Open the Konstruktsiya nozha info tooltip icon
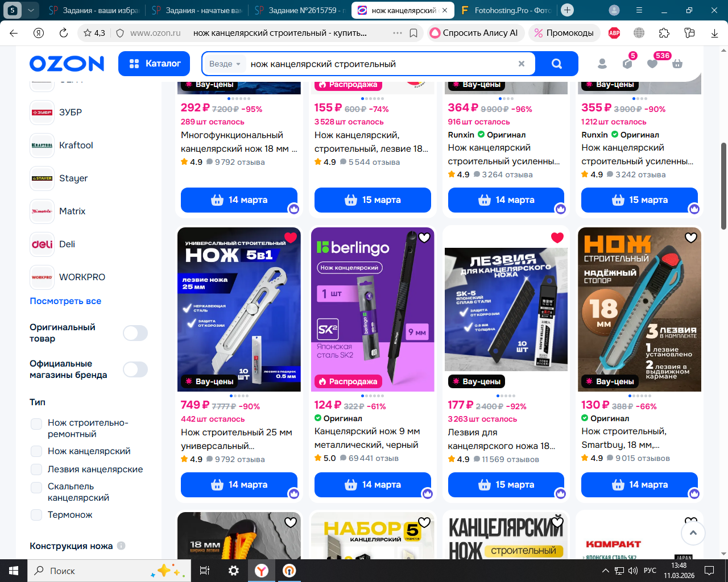 point(121,546)
